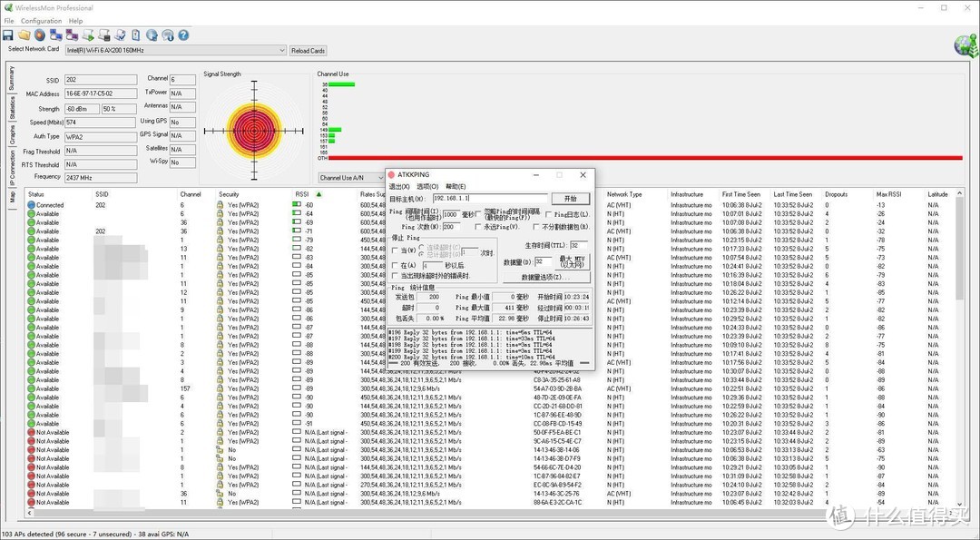This screenshot has width=980, height=540.
Task: Click the blue network computers toolbar icon
Action: (56, 35)
